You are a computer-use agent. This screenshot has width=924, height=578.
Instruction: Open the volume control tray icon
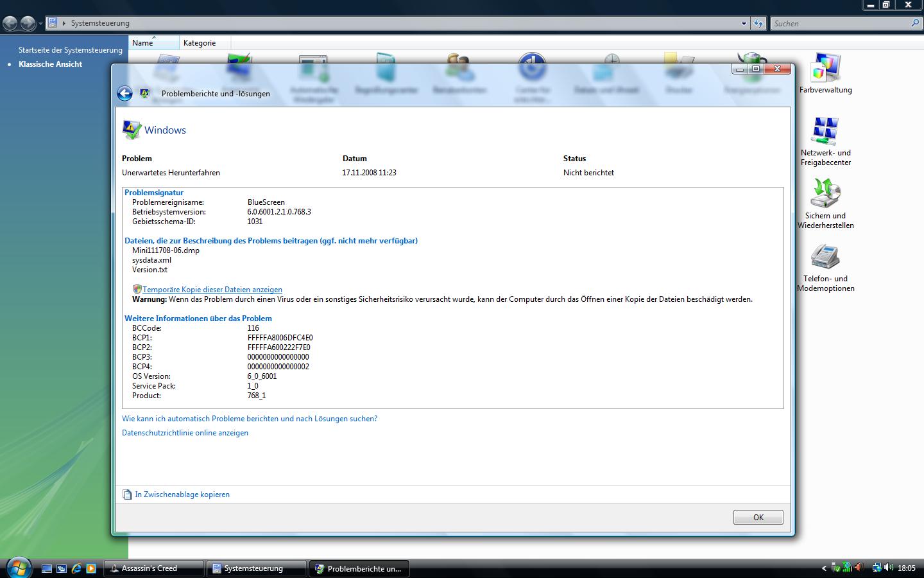pyautogui.click(x=889, y=568)
